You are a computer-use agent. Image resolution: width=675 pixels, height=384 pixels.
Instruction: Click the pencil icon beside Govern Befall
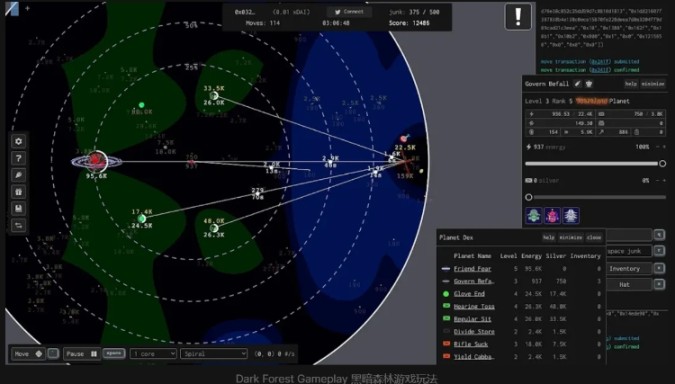click(578, 84)
